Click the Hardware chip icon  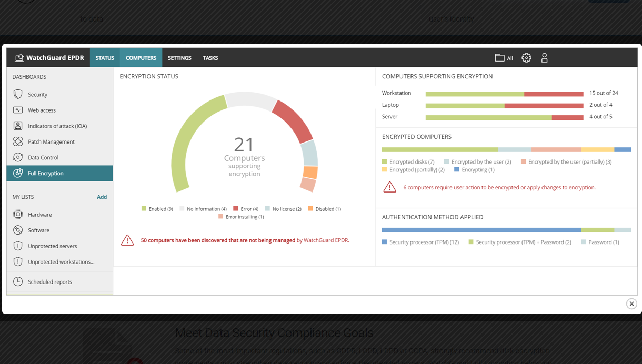point(18,215)
